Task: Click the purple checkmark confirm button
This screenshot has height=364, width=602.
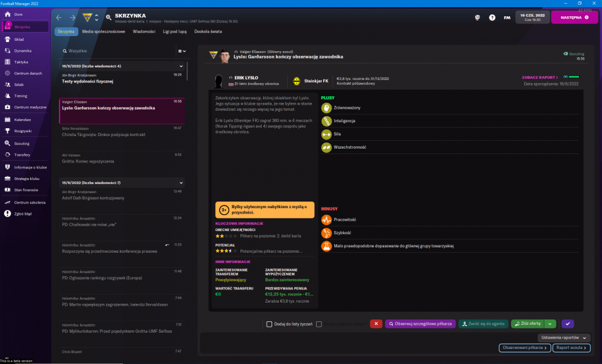Action: 568,324
